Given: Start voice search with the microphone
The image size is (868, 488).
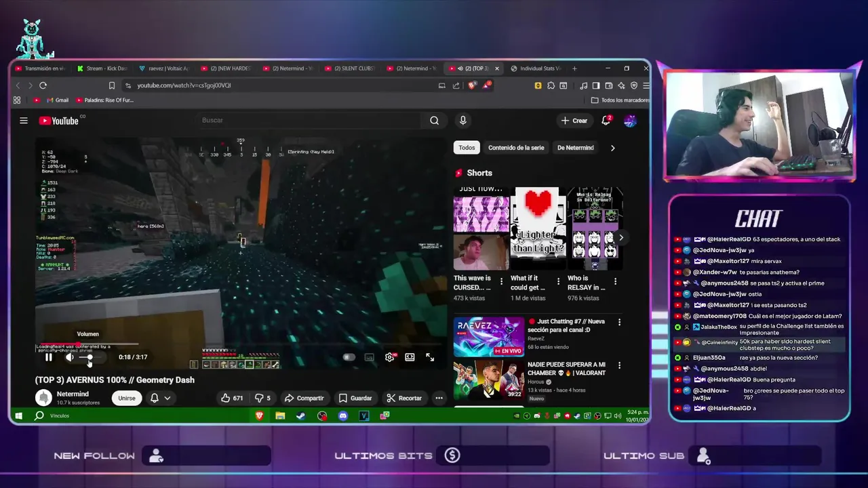Looking at the screenshot, I should 463,120.
